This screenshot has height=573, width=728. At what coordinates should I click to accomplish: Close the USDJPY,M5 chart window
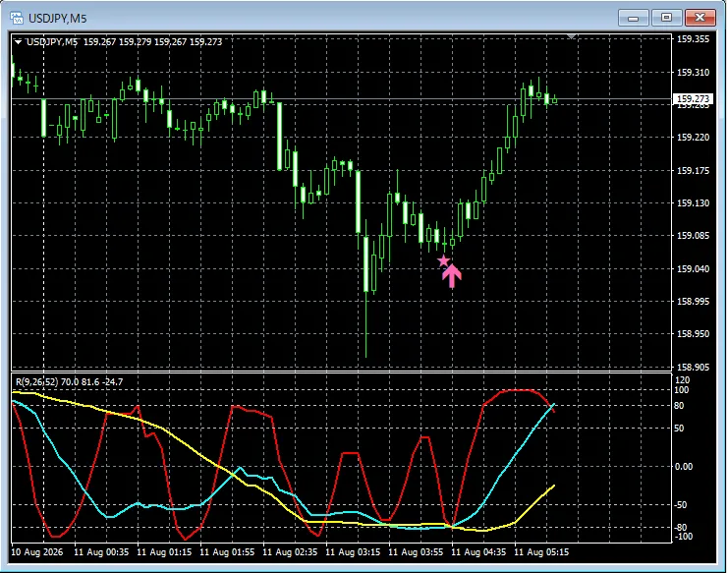pos(700,18)
